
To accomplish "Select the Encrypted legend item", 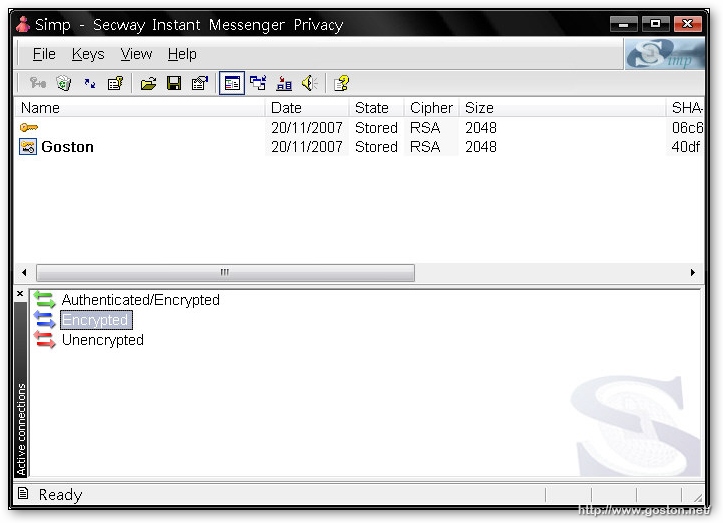I will pyautogui.click(x=96, y=320).
